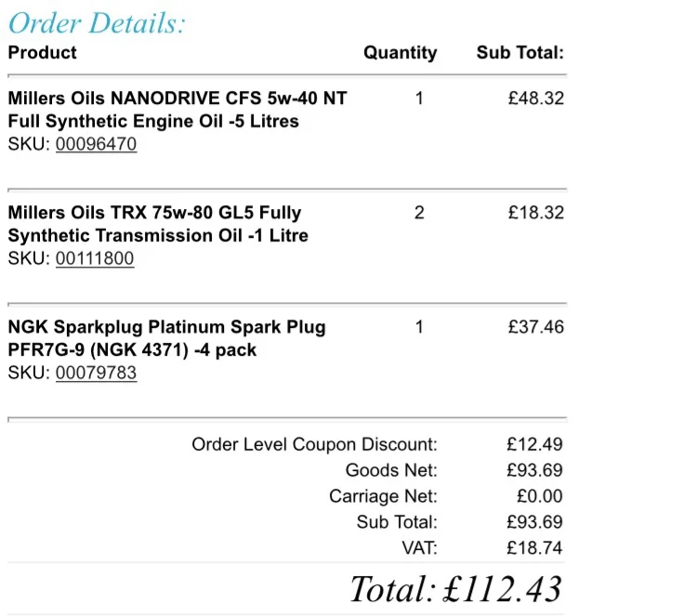Open SKU link 00079783
696x616 pixels.
coord(96,373)
